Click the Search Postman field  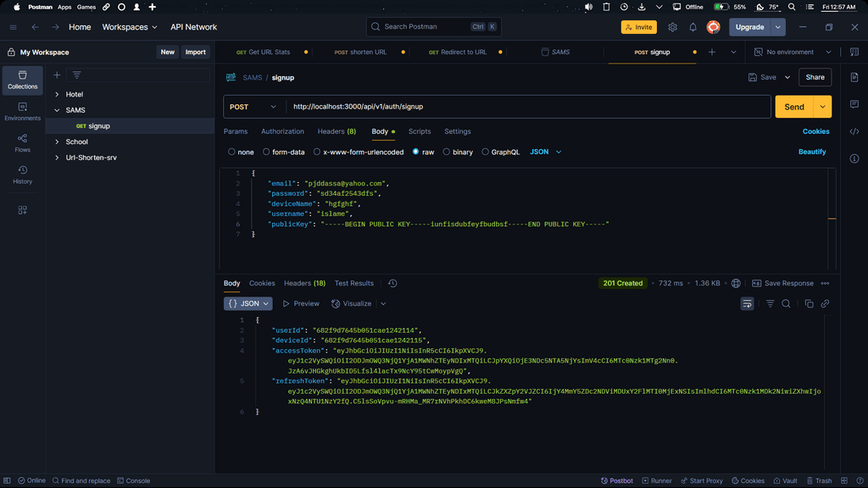tap(433, 26)
